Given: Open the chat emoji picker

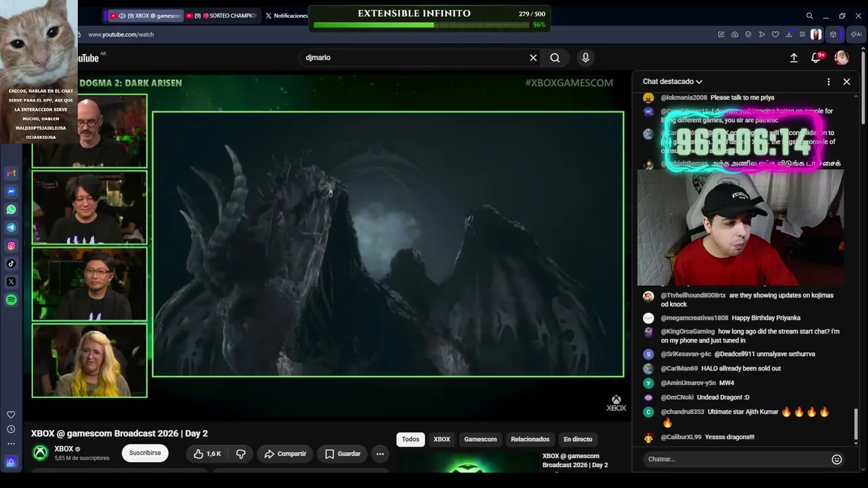Looking at the screenshot, I should coord(837,460).
